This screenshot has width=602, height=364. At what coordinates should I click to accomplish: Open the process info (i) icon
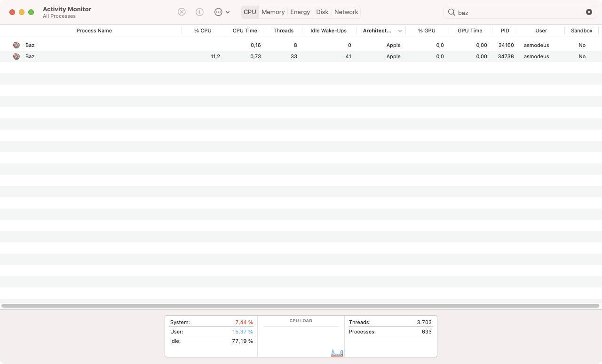click(x=199, y=12)
